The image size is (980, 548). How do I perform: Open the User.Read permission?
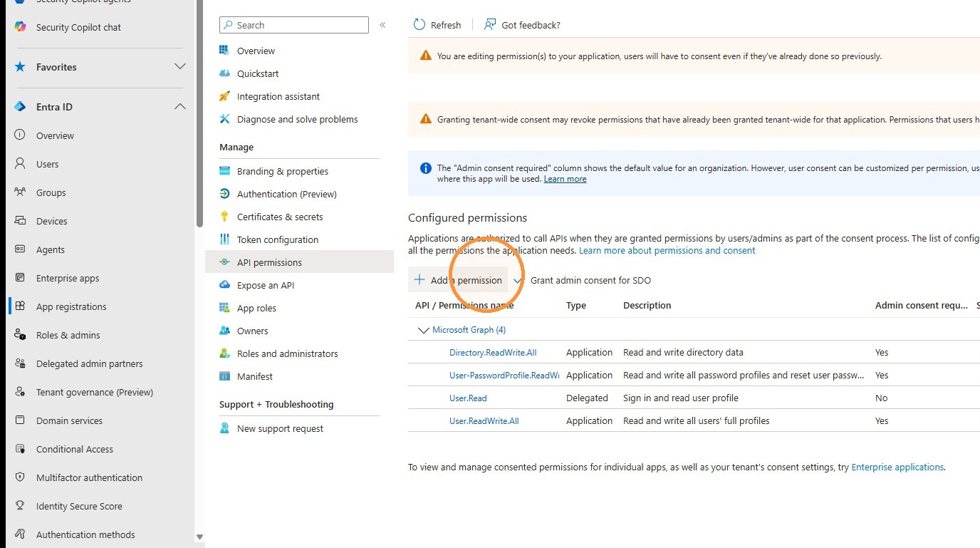(x=468, y=398)
